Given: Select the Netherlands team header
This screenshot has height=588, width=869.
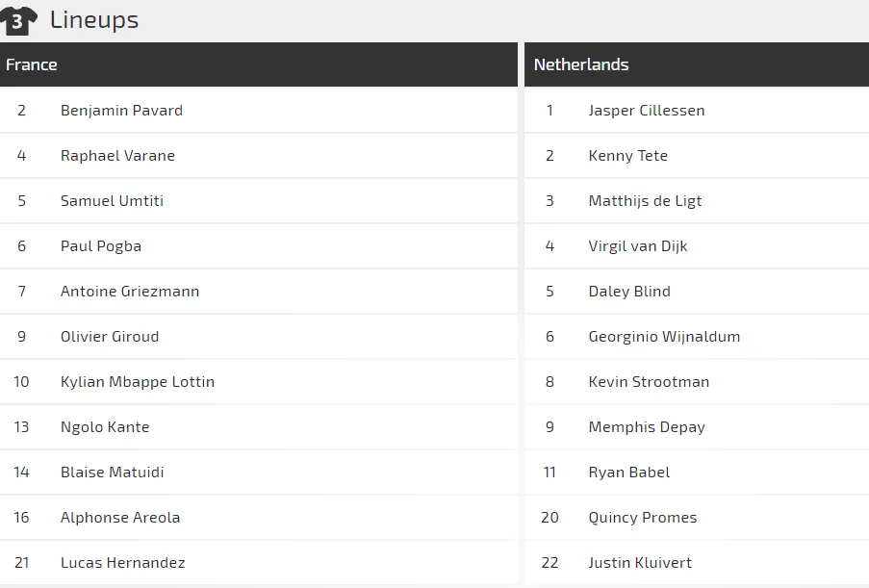Looking at the screenshot, I should [x=581, y=64].
